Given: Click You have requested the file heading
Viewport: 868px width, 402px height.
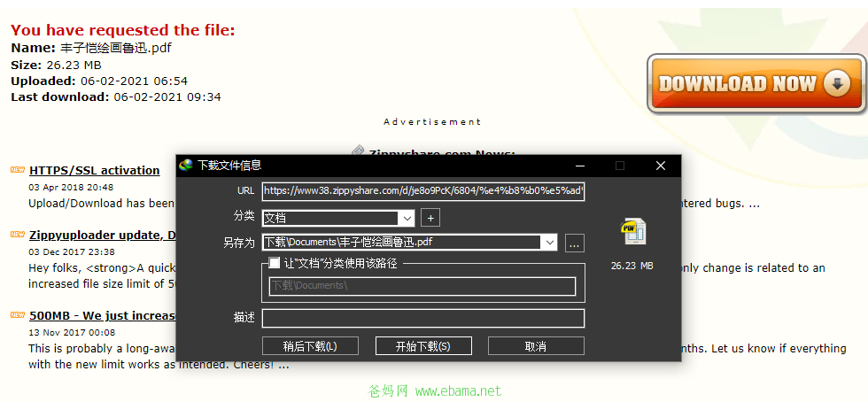Looking at the screenshot, I should 123,30.
